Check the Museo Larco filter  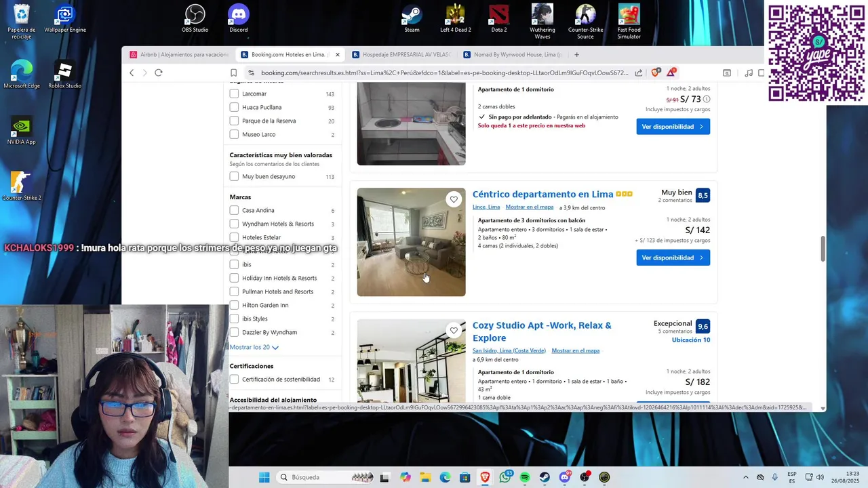click(x=234, y=134)
